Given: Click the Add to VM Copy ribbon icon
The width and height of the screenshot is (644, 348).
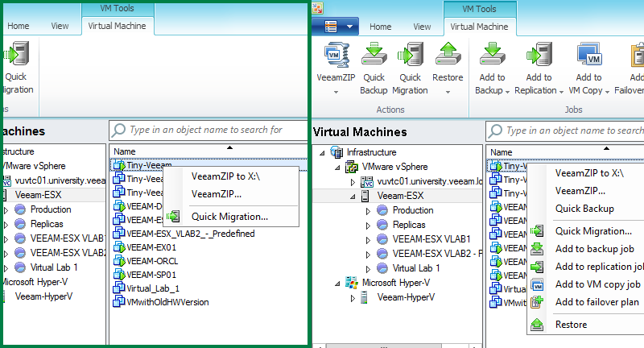Looking at the screenshot, I should pos(589,54).
